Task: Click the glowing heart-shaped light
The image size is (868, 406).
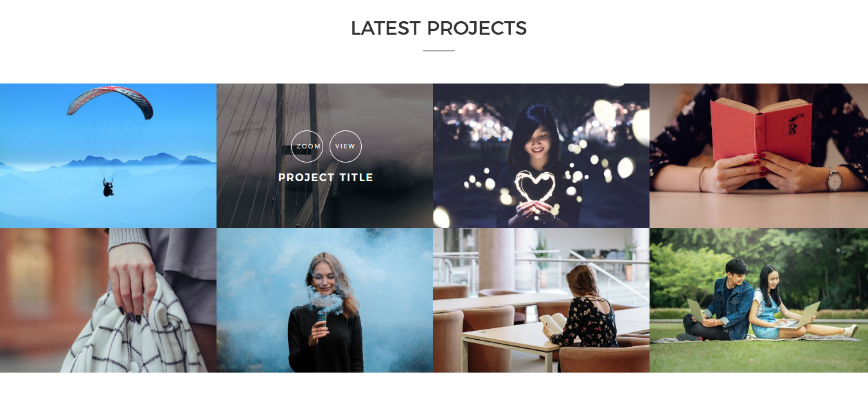Action: click(535, 186)
